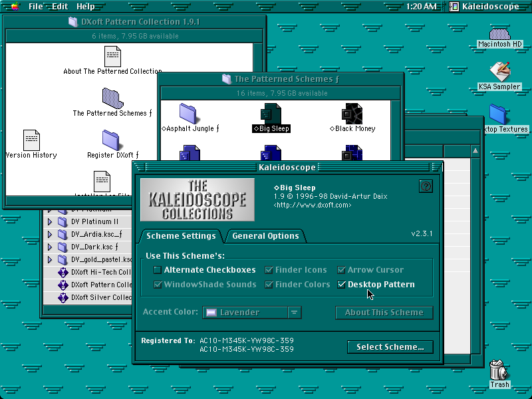
Task: Click The Kaleidoscope Collections logo
Action: (x=198, y=200)
